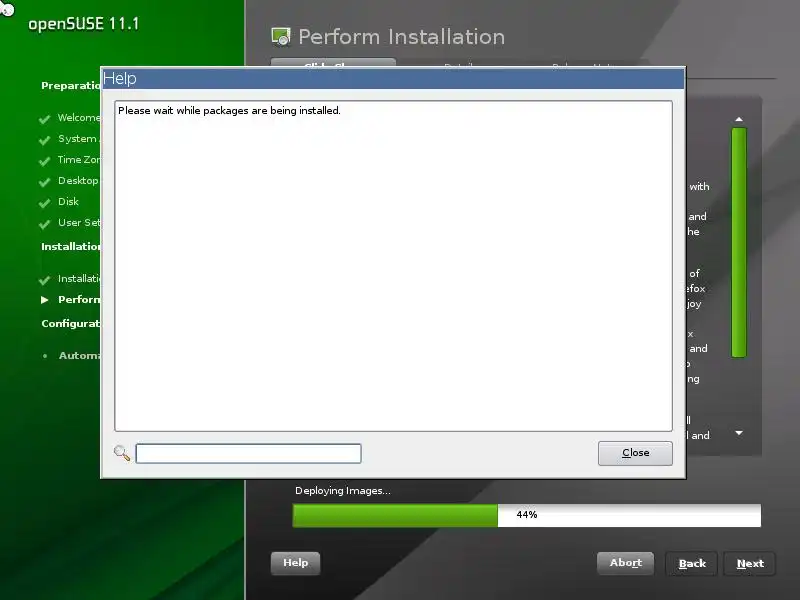The image size is (800, 600).
Task: Click the green vertical scrollbar thumb
Action: [x=739, y=242]
